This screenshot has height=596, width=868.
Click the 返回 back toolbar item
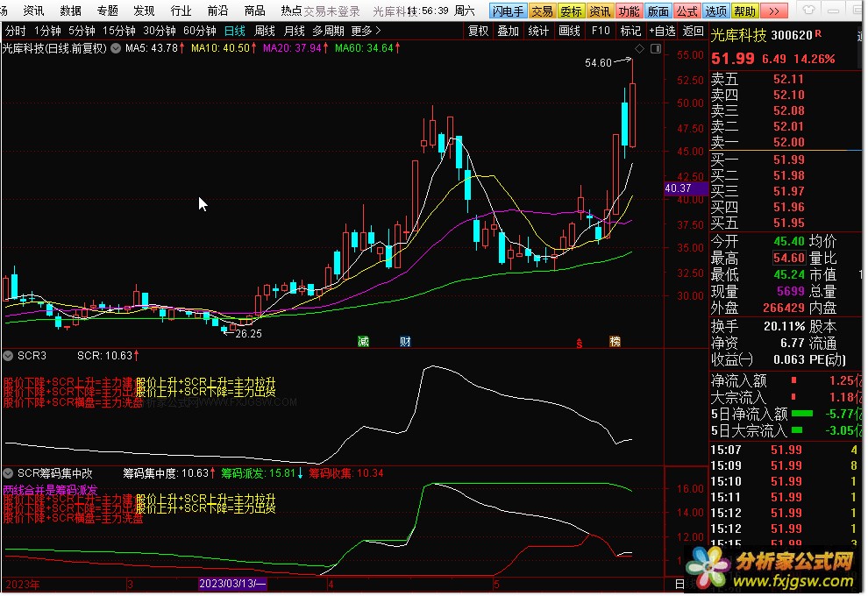(x=693, y=31)
